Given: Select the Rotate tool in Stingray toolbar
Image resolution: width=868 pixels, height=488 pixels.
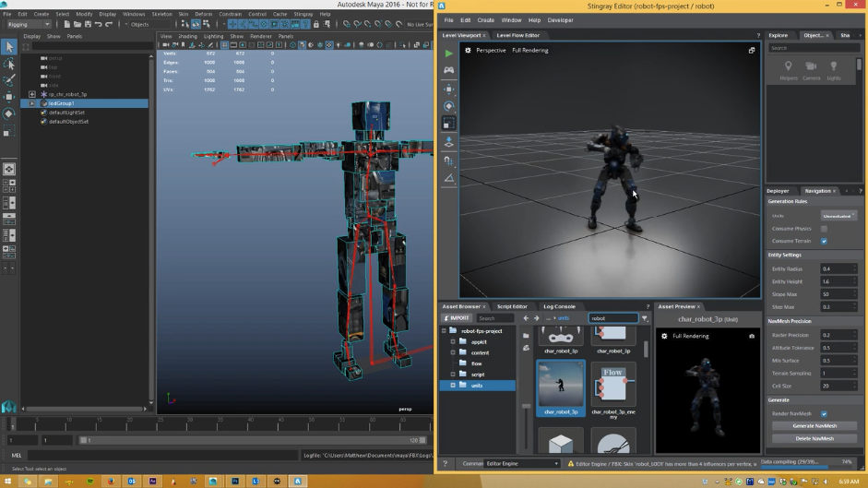Looking at the screenshot, I should click(448, 106).
